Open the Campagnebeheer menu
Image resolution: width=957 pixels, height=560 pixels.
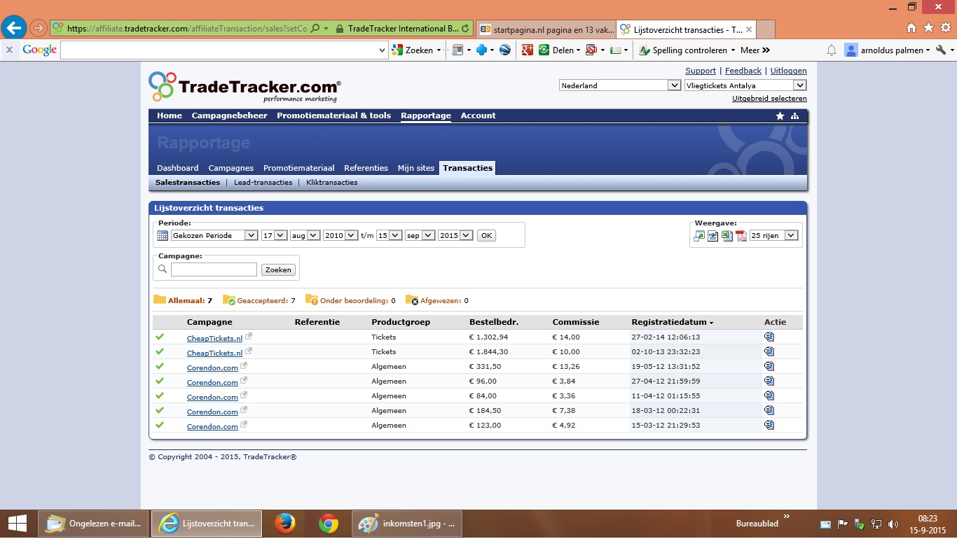[x=230, y=115]
